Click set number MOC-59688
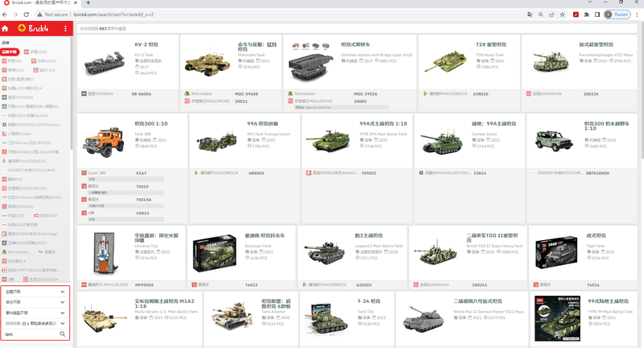 (x=246, y=94)
